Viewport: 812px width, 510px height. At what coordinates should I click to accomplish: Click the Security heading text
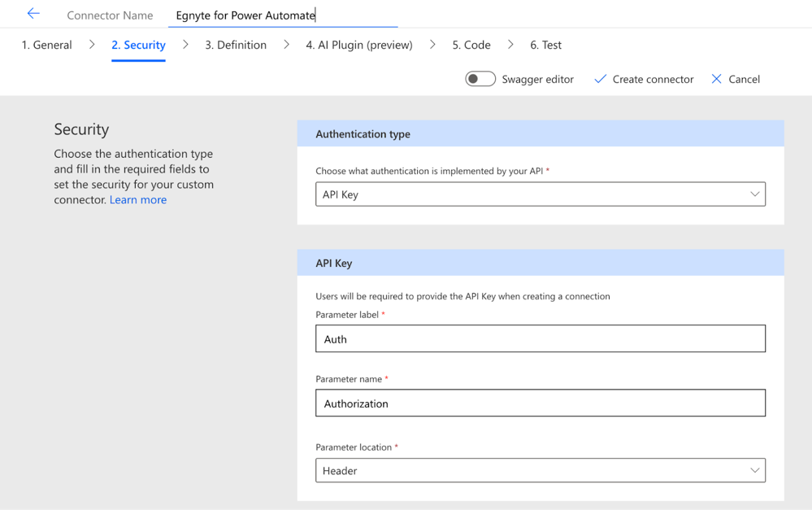point(81,129)
